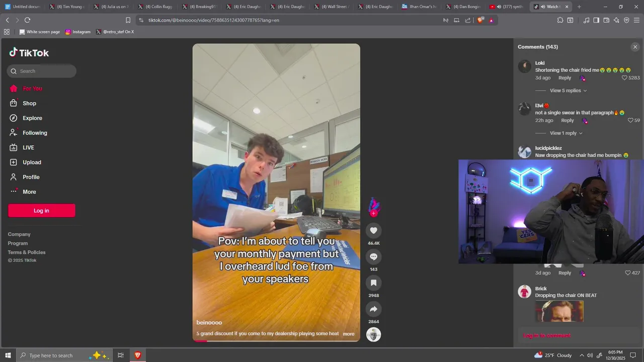The height and width of the screenshot is (362, 644).
Task: Go back to the previous page
Action: click(x=7, y=20)
